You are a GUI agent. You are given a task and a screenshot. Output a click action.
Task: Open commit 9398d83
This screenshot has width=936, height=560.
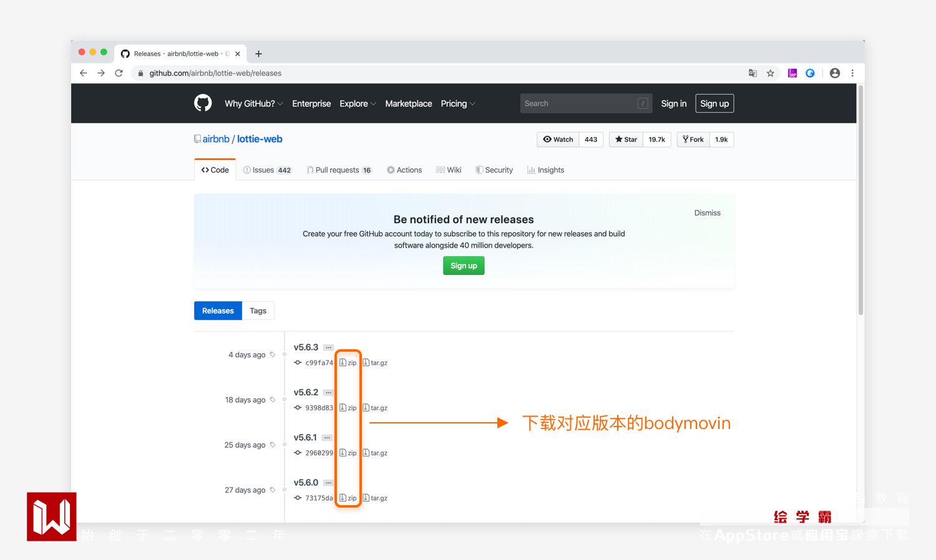(319, 408)
